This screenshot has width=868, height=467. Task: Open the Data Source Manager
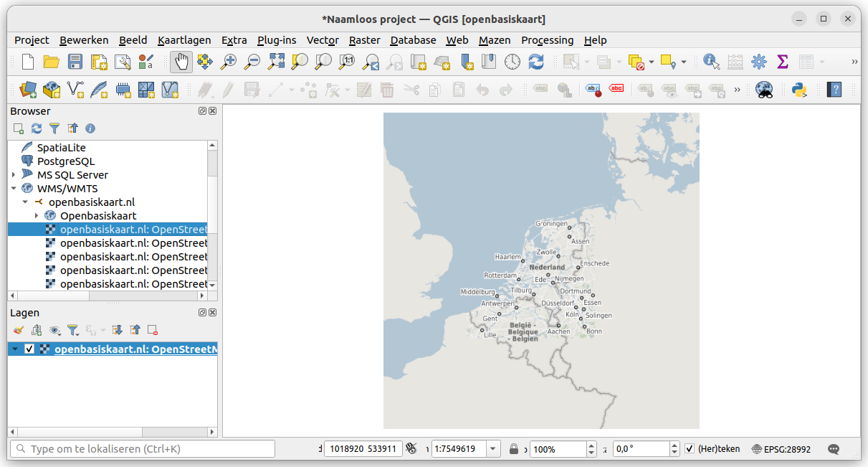28,90
